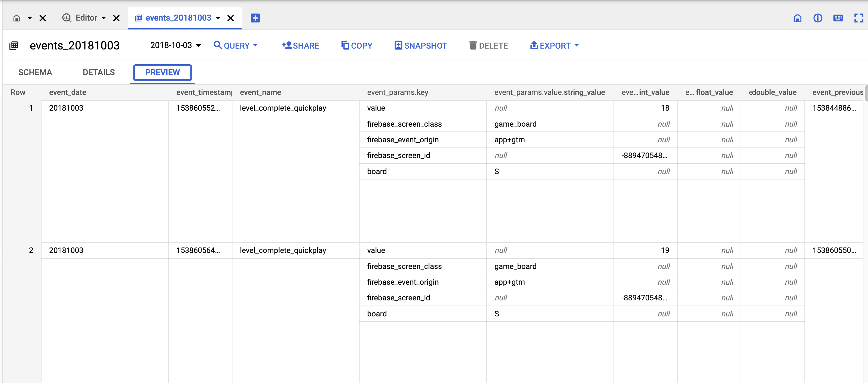The width and height of the screenshot is (868, 383).
Task: Switch to the Details tab
Action: (x=99, y=72)
